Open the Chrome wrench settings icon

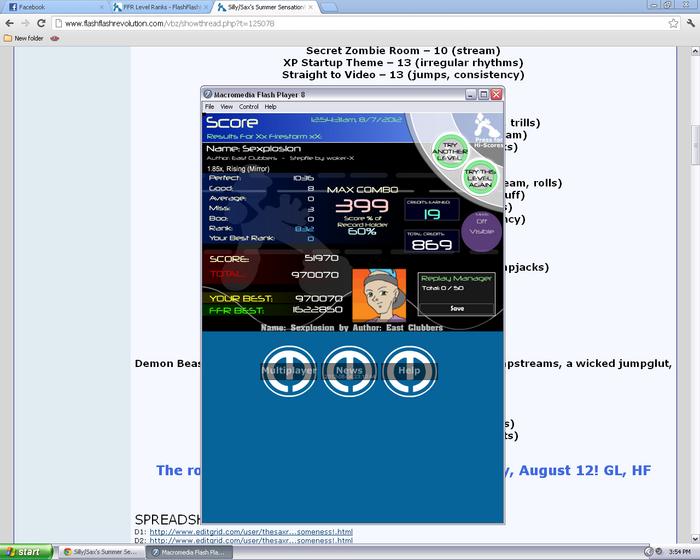[x=691, y=23]
